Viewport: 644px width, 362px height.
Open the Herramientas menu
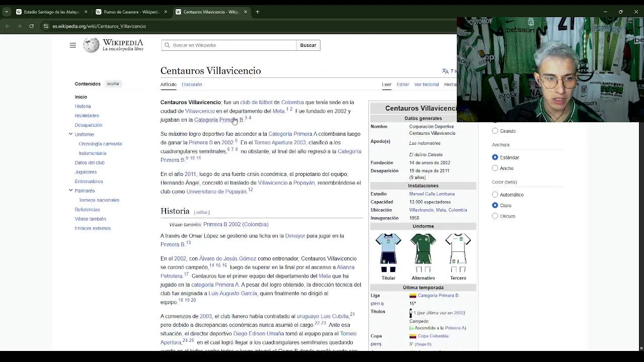(x=450, y=84)
